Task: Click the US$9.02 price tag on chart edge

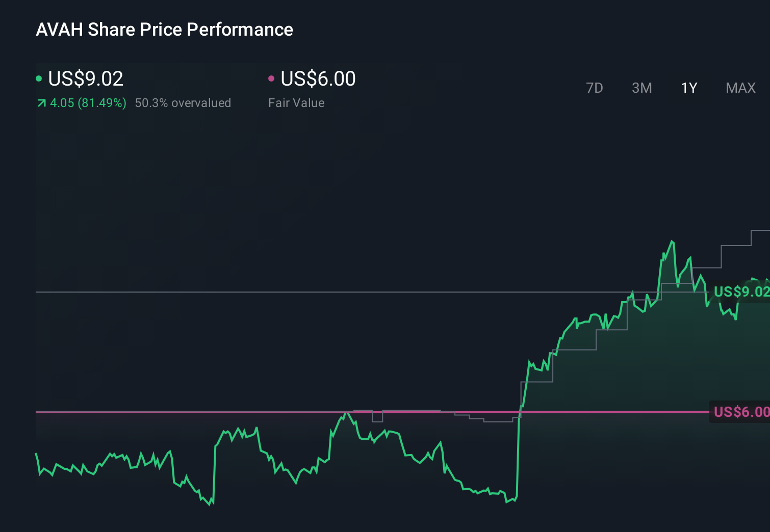Action: [x=741, y=292]
